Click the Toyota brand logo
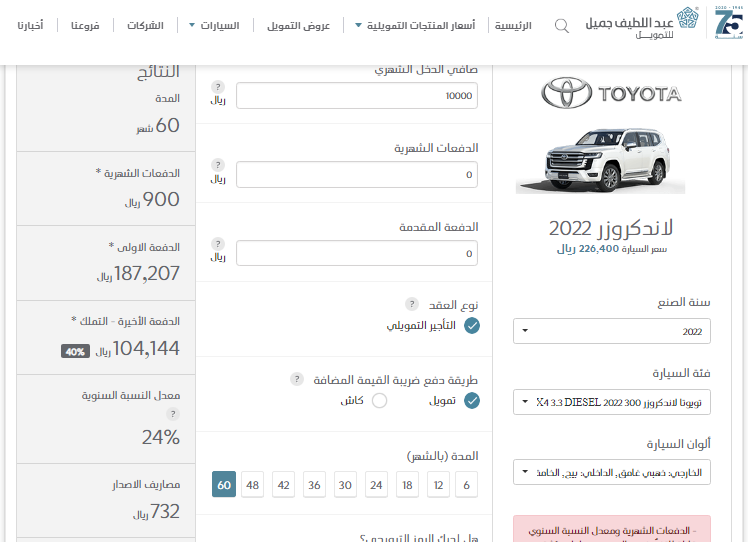This screenshot has height=542, width=748. click(612, 93)
